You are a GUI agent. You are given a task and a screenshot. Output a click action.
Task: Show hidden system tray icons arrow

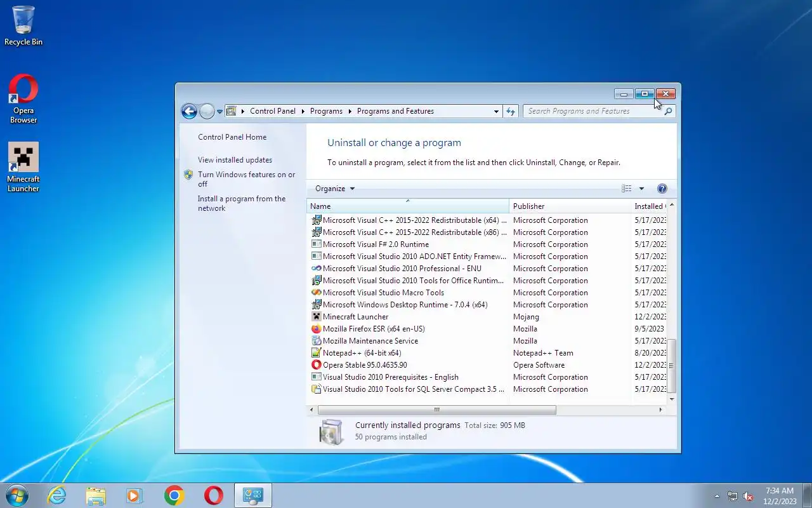click(x=717, y=496)
